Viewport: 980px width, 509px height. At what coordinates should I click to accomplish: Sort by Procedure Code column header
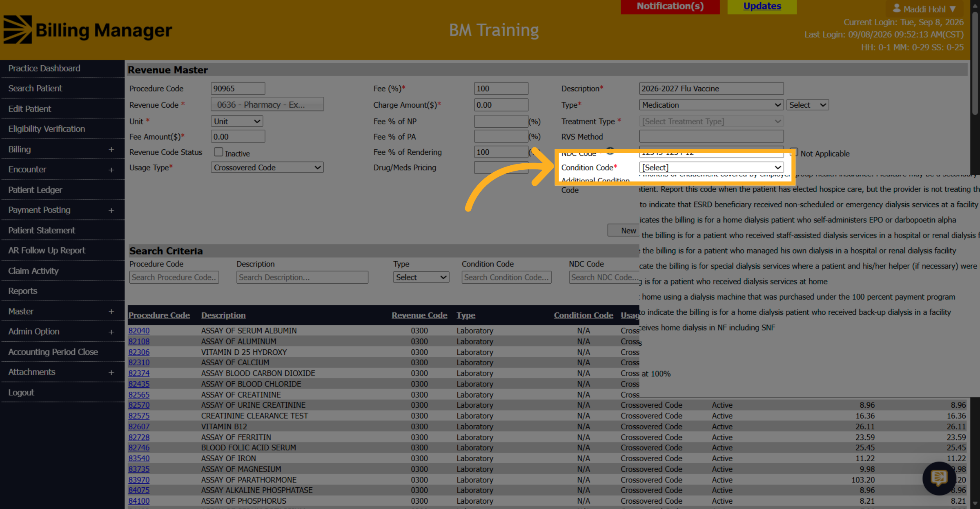pyautogui.click(x=159, y=315)
